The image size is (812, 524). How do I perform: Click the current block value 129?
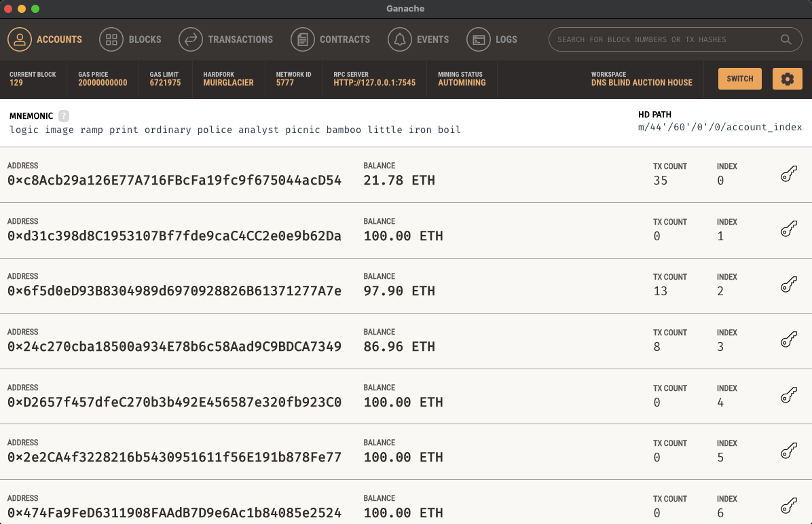point(16,83)
